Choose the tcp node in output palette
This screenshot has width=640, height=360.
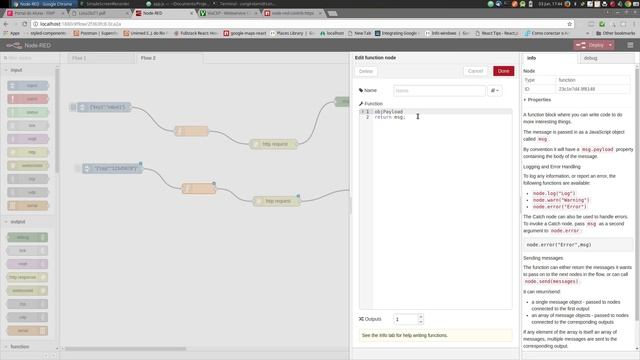tap(27, 304)
